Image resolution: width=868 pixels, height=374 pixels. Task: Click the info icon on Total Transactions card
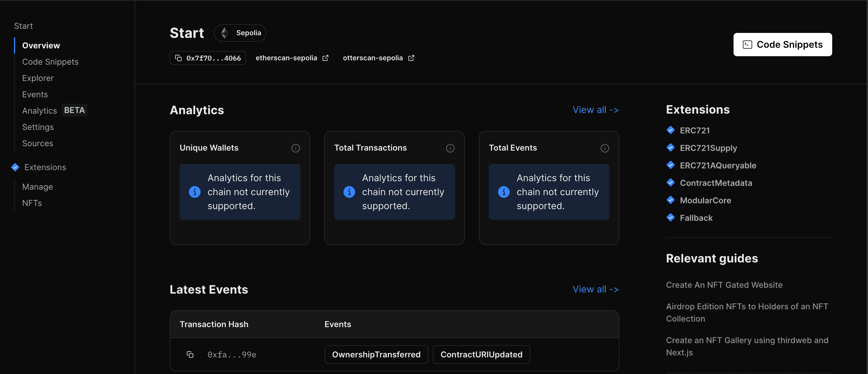point(450,148)
